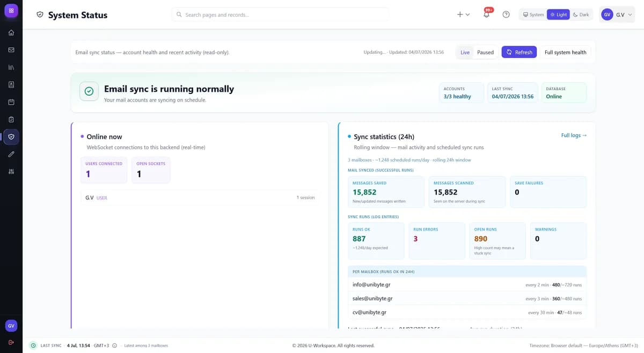Click the Timezone Europe/Athens footer text

tap(583, 345)
